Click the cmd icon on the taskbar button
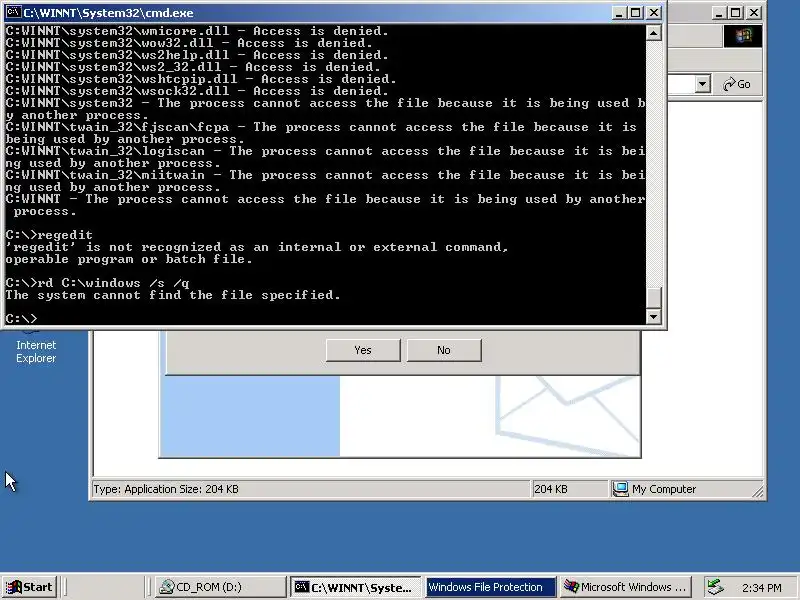 (302, 587)
